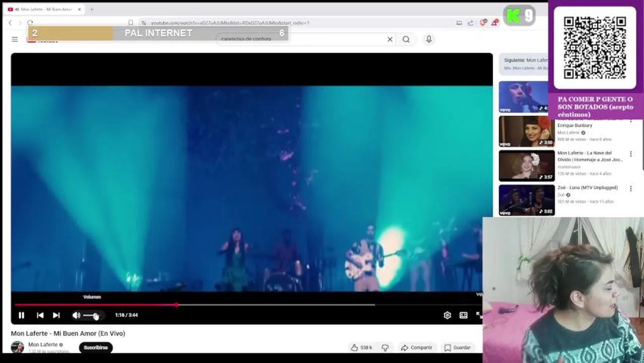The width and height of the screenshot is (644, 363).
Task: Like the video showing 538 k
Action: (x=361, y=347)
